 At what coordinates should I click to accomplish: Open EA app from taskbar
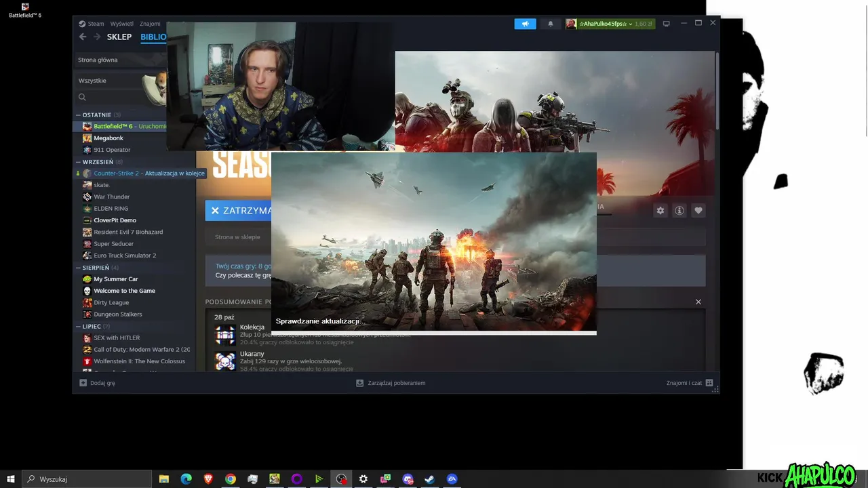click(452, 479)
